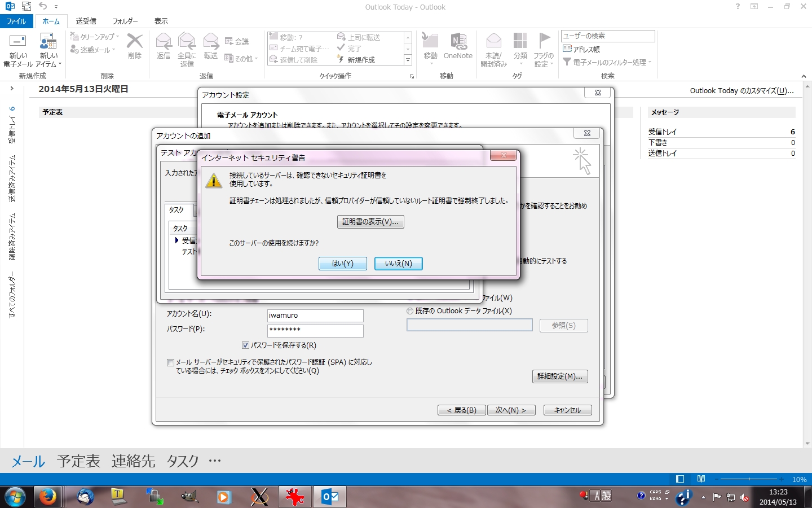Click the Meeting (会議) reply icon
Screen dimensions: 812x508
coord(229,41)
